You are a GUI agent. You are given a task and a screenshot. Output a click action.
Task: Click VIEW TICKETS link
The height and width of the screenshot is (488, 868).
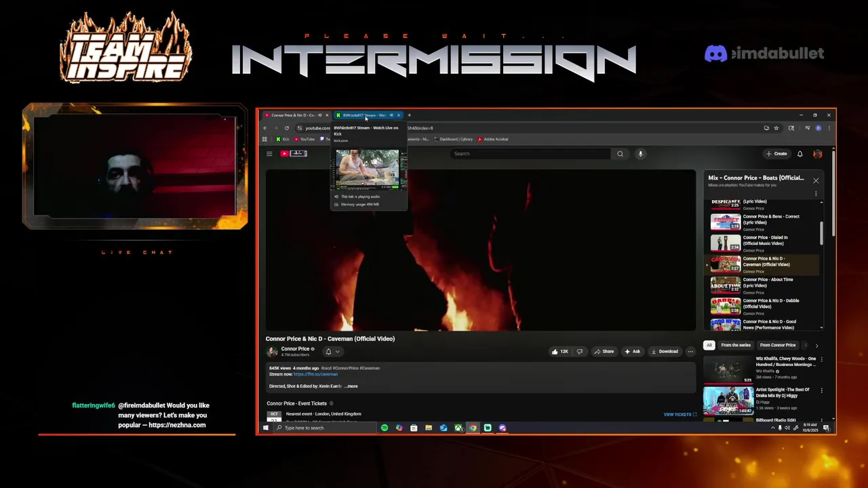(x=680, y=414)
